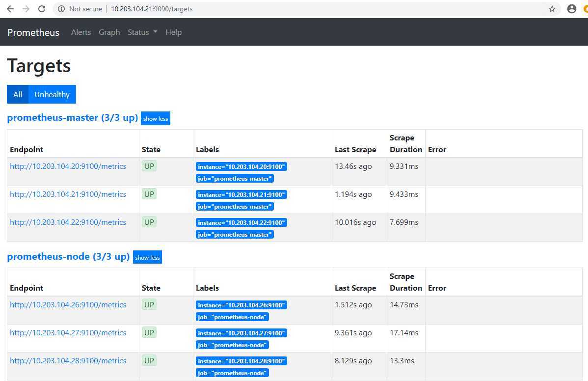The height and width of the screenshot is (381, 588).
Task: Open endpoint 10.203.104.28:9100/metrics link
Action: click(68, 360)
